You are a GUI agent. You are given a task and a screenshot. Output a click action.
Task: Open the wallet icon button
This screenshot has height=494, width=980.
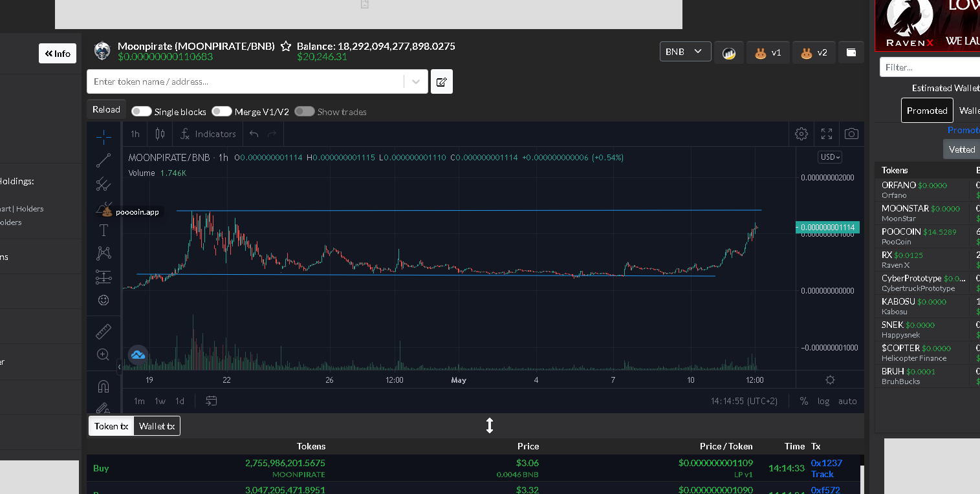tap(851, 52)
